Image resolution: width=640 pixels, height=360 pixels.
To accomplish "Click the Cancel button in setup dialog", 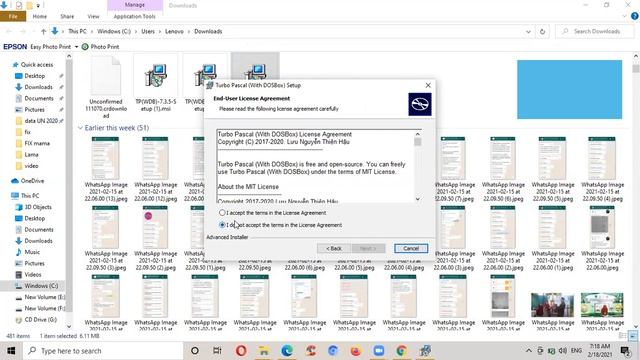I will click(x=411, y=248).
